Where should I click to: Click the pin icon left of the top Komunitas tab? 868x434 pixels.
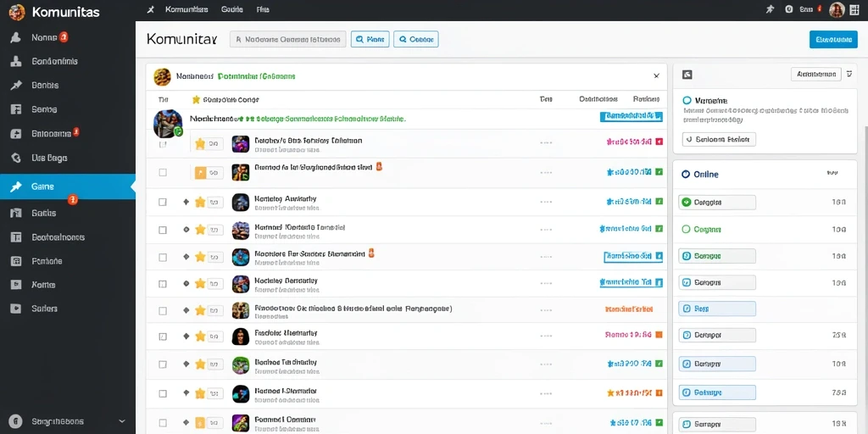pos(151,9)
